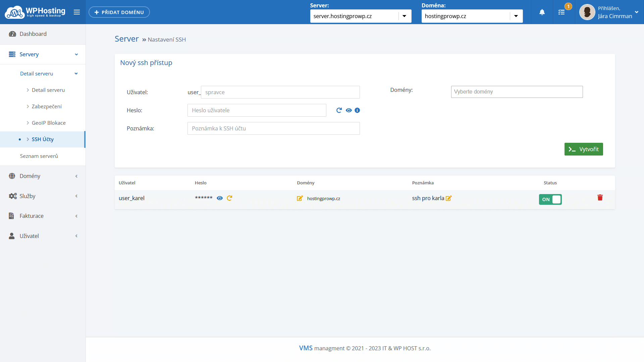The width and height of the screenshot is (644, 362).
Task: Click the Vytvořit button
Action: point(584,149)
